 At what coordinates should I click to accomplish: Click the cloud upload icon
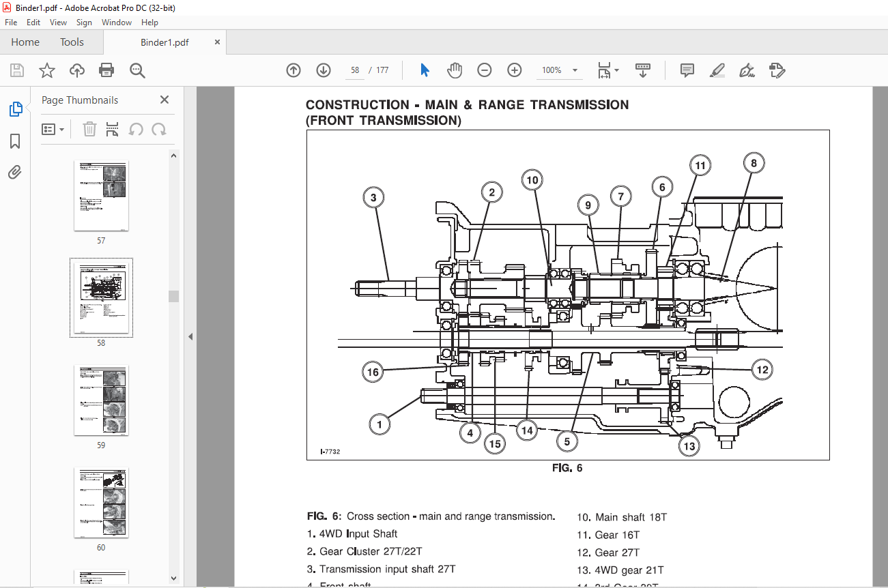click(x=76, y=70)
